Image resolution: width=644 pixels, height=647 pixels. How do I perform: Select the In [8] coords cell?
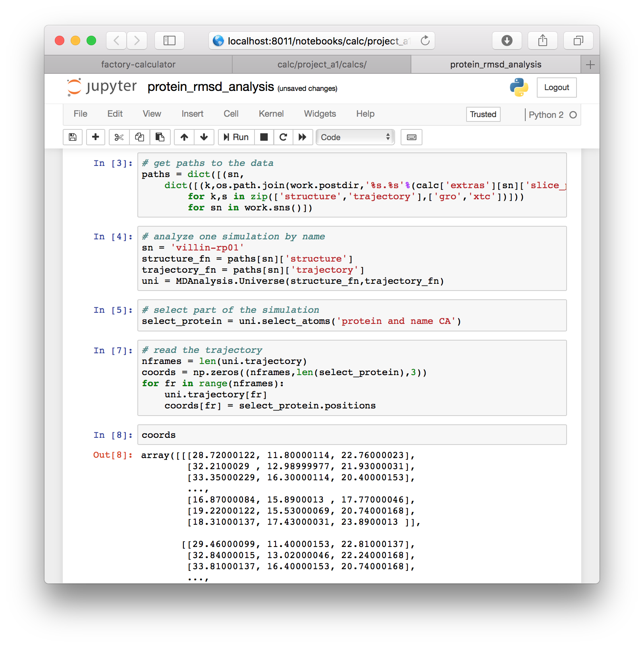(x=352, y=435)
